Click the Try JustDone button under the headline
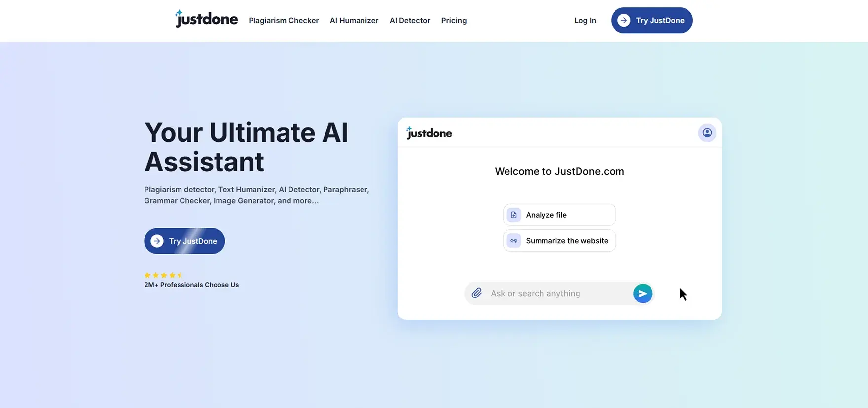This screenshot has height=408, width=868. pos(184,241)
